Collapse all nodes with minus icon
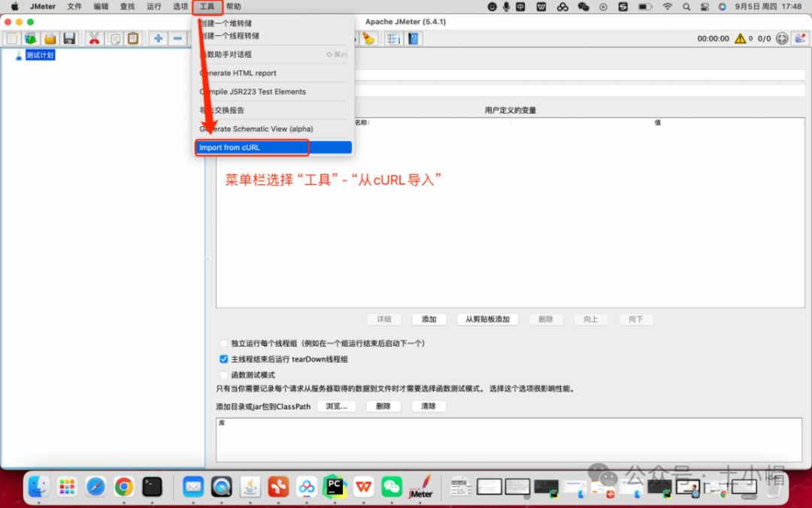This screenshot has height=508, width=812. 177,38
